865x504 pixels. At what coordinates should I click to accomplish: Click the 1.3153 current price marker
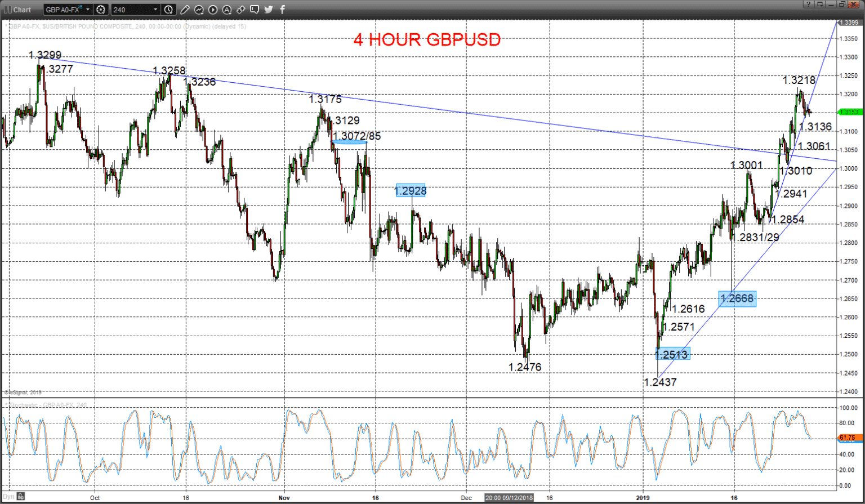[849, 112]
